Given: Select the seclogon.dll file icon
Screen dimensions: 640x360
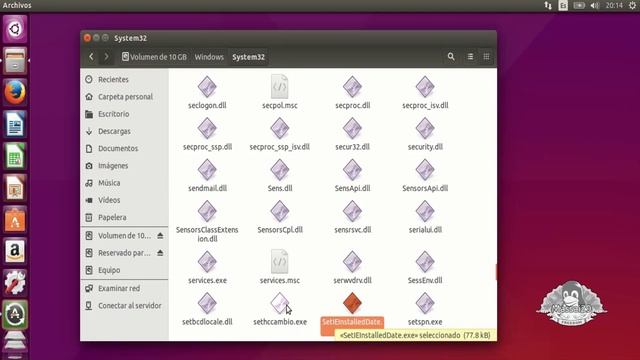Looking at the screenshot, I should coord(207,87).
